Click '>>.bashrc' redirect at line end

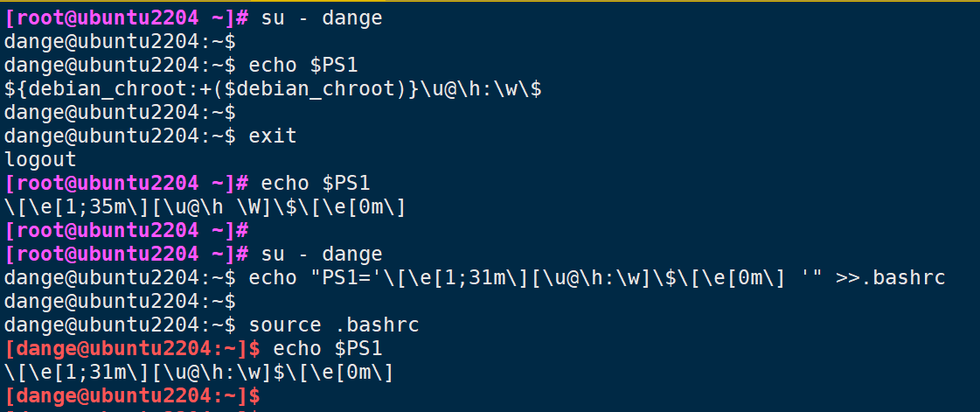890,277
